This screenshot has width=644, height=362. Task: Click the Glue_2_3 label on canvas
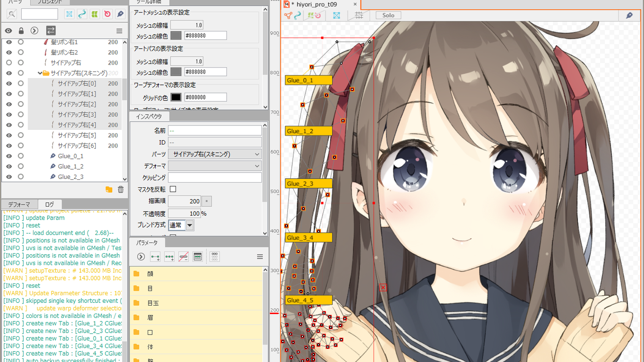point(309,183)
